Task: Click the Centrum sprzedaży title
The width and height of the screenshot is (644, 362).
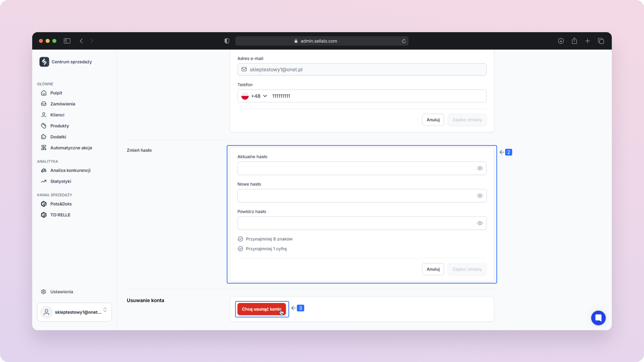Action: coord(72,62)
